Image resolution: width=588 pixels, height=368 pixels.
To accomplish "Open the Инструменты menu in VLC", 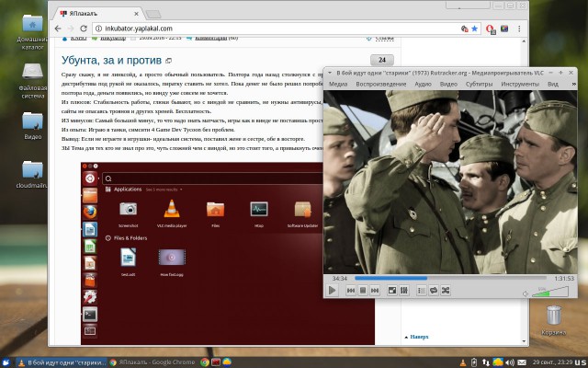I will pyautogui.click(x=520, y=84).
